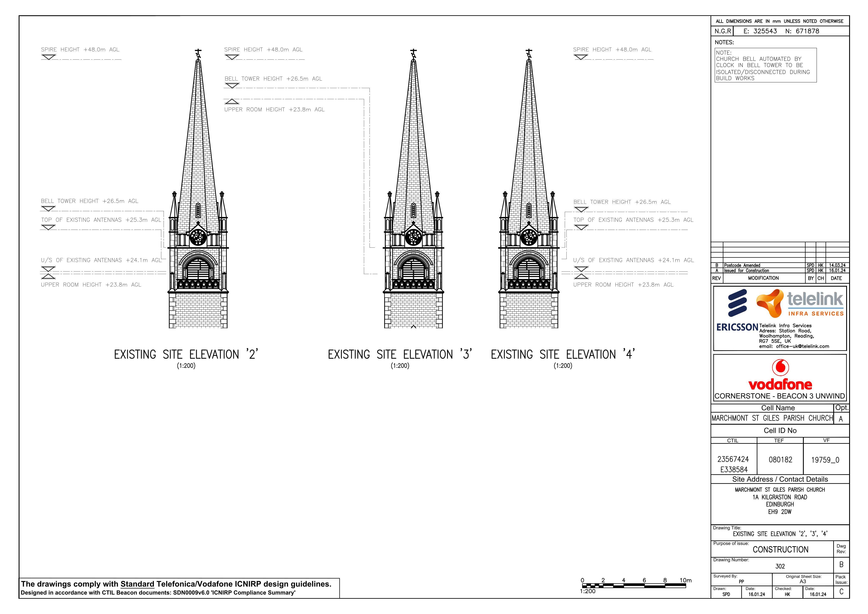
Task: Click the CTIL cell ID '23567424'
Action: 733,459
